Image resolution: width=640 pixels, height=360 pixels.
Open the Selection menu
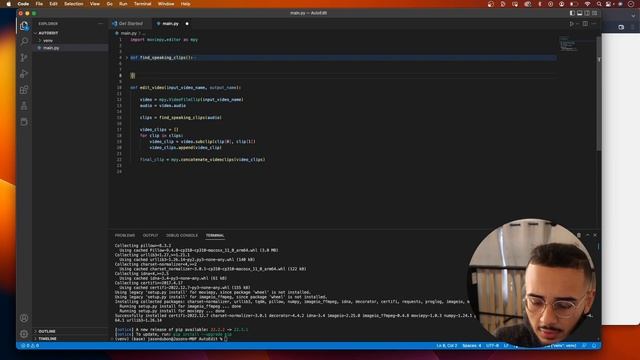coord(74,4)
